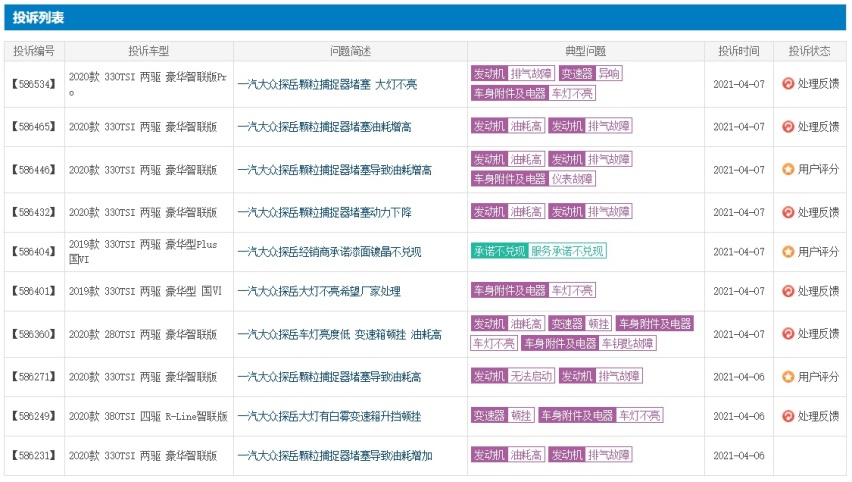
Task: Click 投诉时间 column header
Action: click(739, 51)
